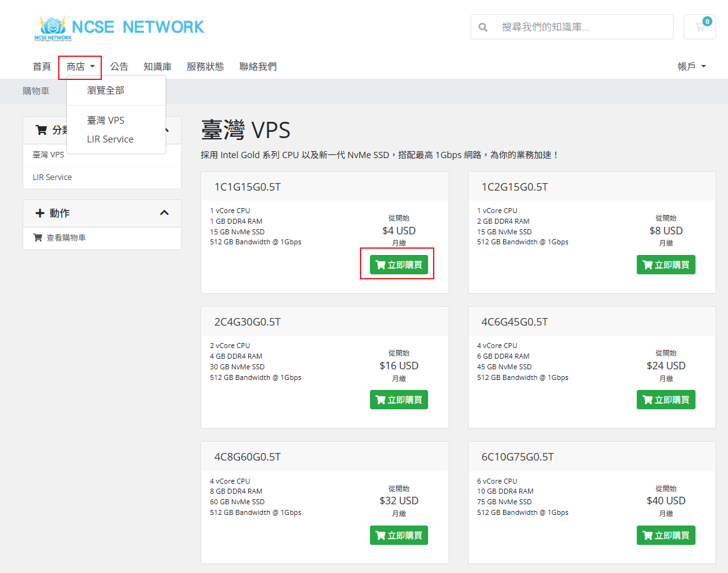
Task: Click the $24 USD price
Action: (x=666, y=366)
